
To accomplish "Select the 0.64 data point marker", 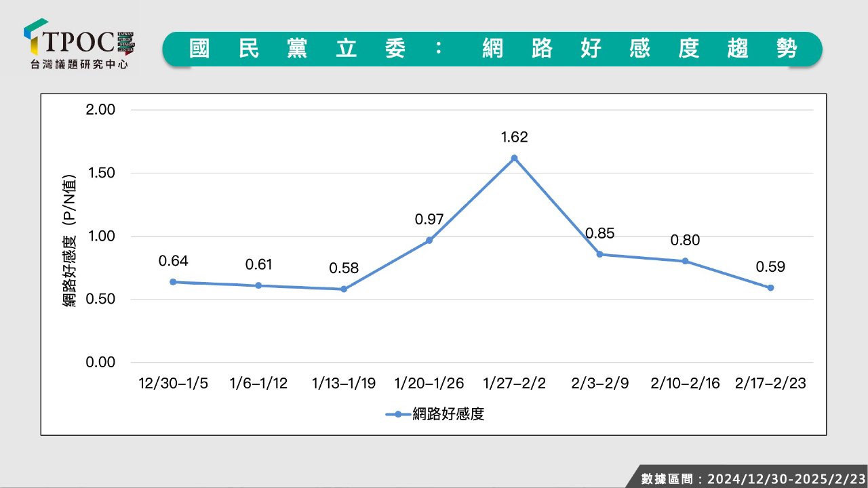I will 173,282.
